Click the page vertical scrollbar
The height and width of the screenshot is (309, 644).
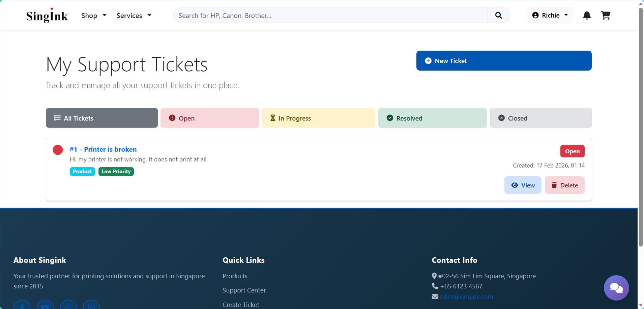(x=641, y=127)
